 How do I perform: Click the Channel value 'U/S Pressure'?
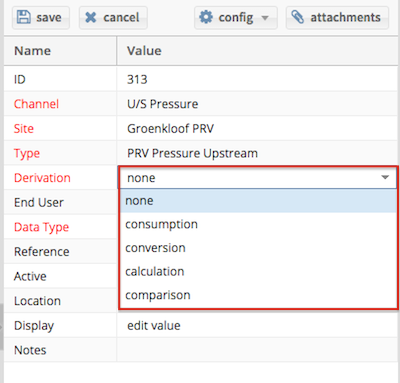click(163, 104)
